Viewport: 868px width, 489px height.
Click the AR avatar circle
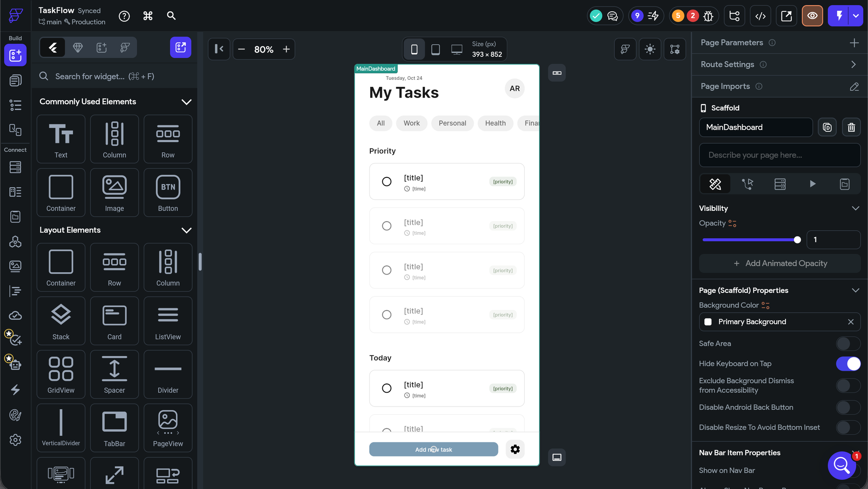pos(515,89)
